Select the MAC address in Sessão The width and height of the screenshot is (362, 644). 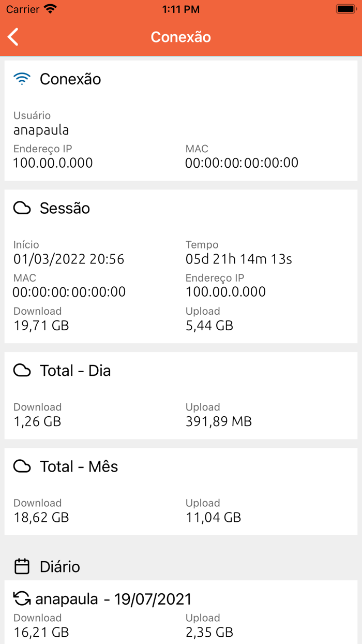click(68, 292)
